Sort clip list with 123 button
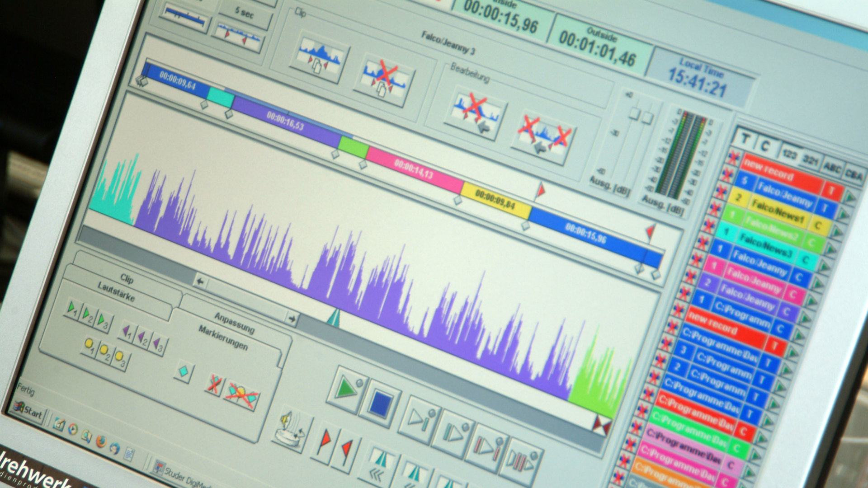The height and width of the screenshot is (488, 868). click(790, 155)
